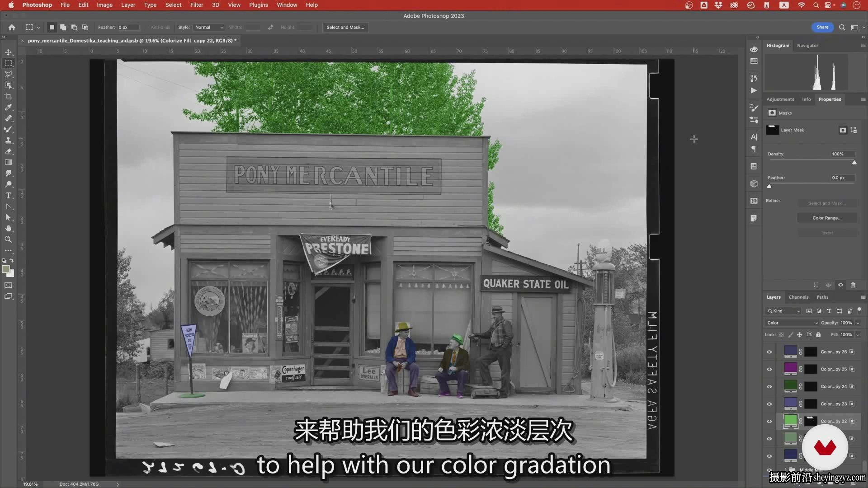868x488 pixels.
Task: Hide the Color copy 22 layer
Action: [769, 422]
